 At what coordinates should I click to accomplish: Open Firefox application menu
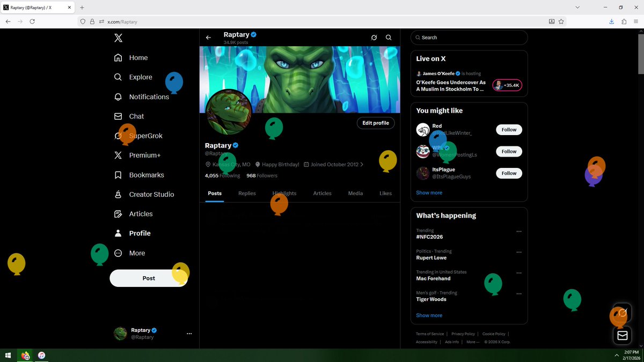point(636,21)
